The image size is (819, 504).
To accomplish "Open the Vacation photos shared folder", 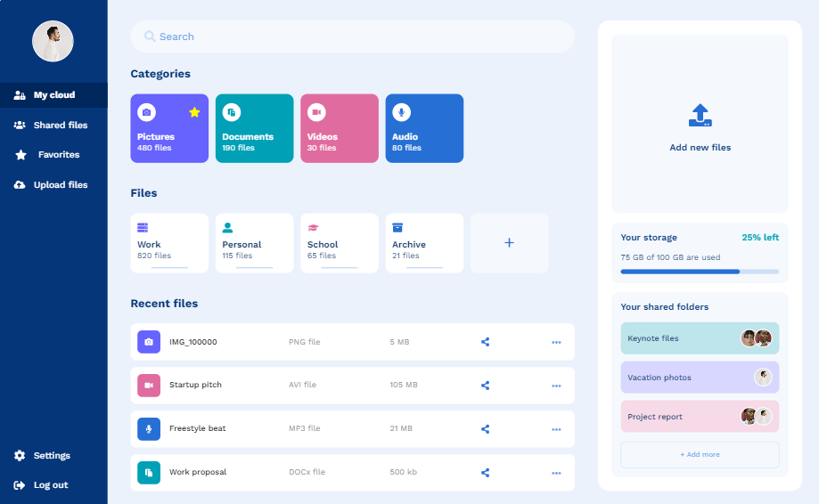I will (700, 378).
